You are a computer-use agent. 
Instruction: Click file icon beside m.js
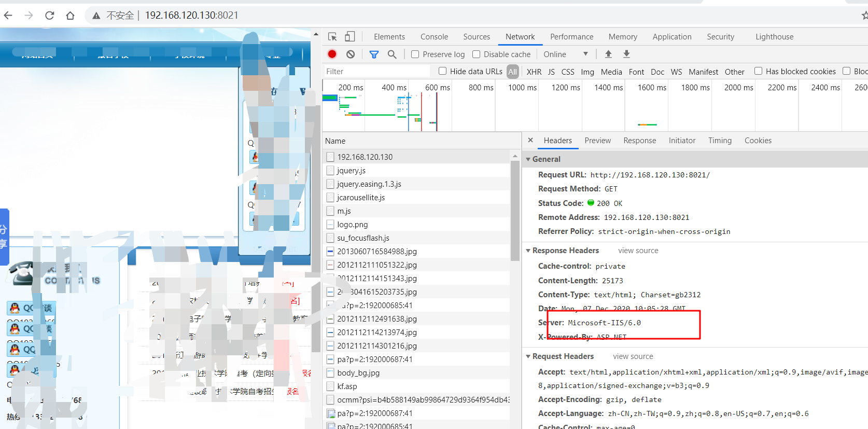click(x=330, y=211)
